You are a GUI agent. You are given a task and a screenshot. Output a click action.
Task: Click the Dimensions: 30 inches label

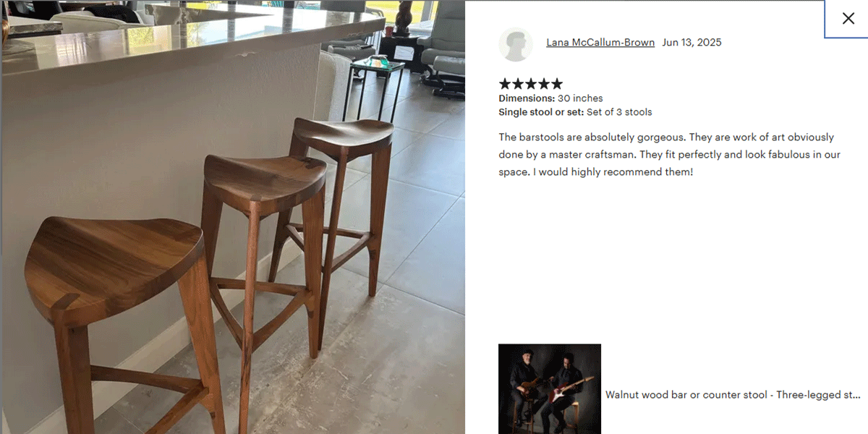tap(550, 98)
